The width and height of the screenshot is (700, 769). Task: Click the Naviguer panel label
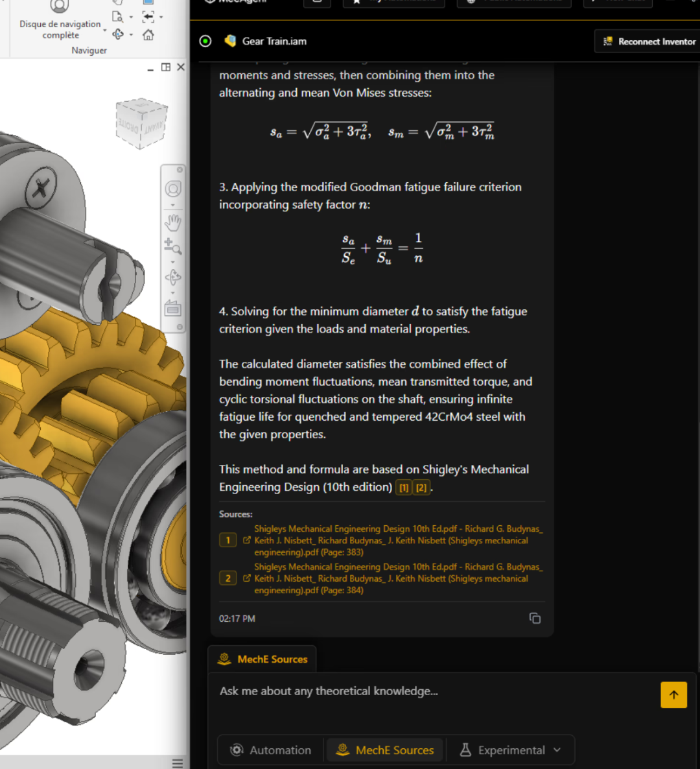click(89, 50)
